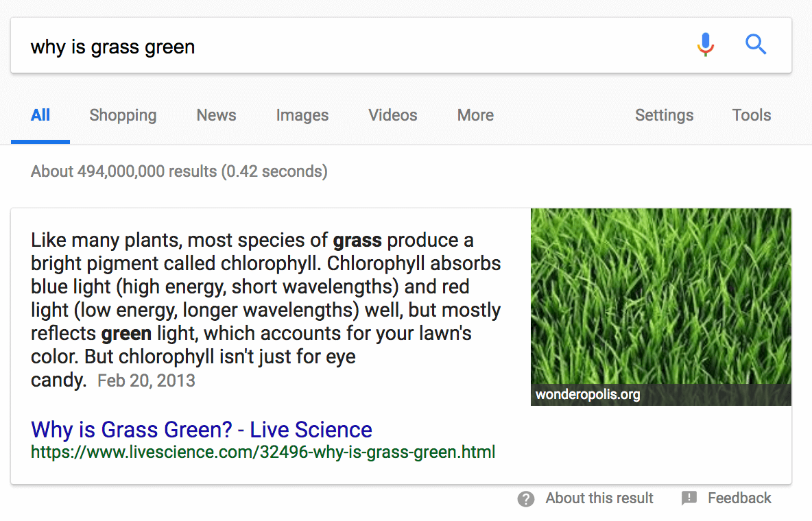
Task: Click inside the search query text box
Action: pos(343,46)
